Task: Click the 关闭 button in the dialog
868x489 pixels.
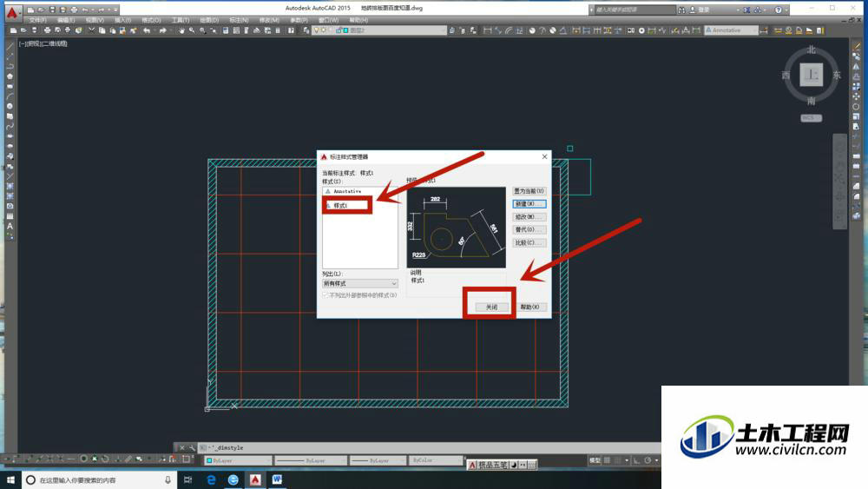Action: pyautogui.click(x=491, y=307)
